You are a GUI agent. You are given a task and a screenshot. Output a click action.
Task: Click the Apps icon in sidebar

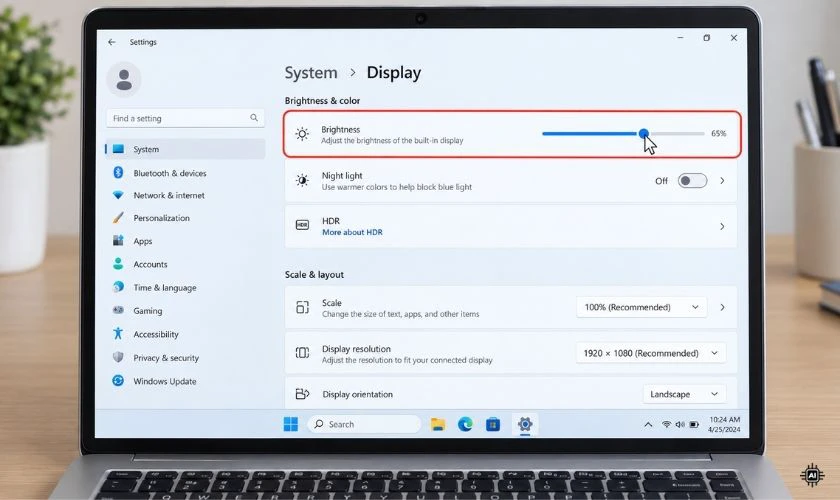[118, 241]
